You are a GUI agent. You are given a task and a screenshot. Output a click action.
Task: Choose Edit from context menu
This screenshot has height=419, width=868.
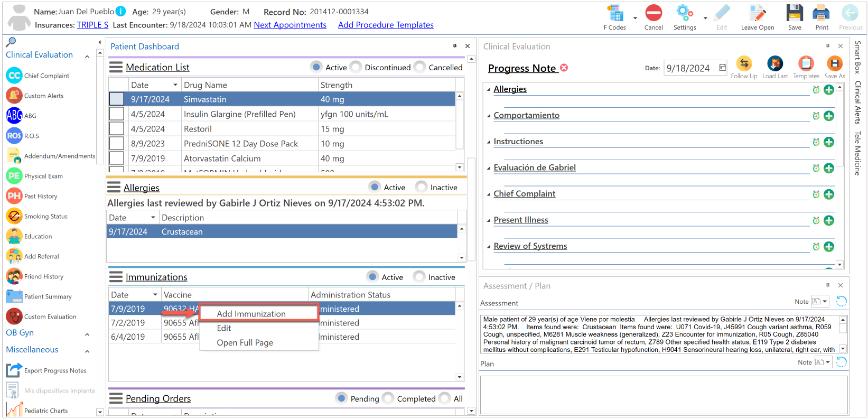click(x=259, y=328)
